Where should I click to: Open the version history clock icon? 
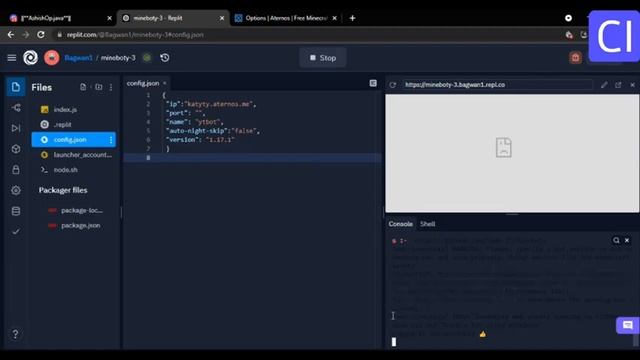coord(165,58)
